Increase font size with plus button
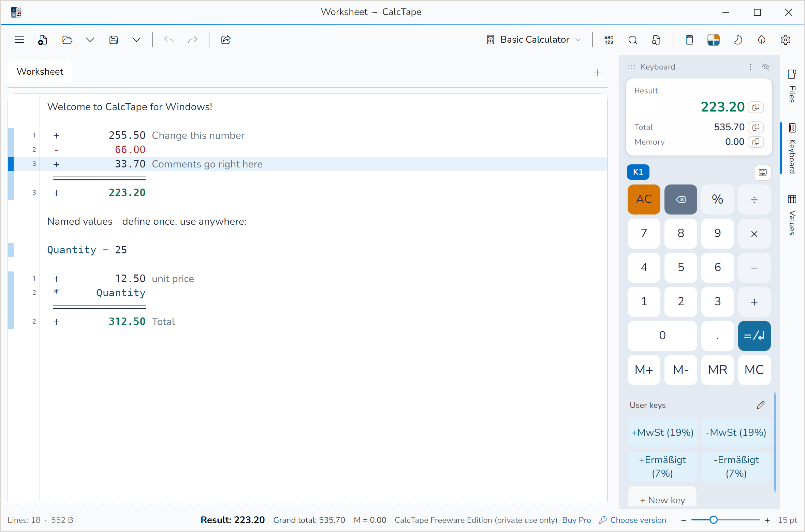 click(x=767, y=520)
